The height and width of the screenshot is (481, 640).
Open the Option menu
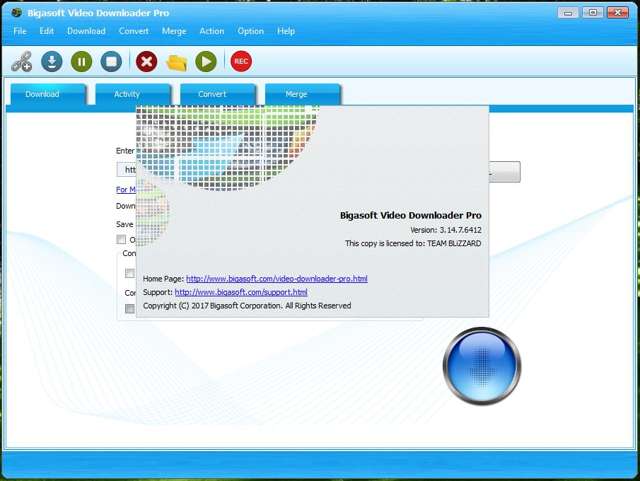click(251, 31)
